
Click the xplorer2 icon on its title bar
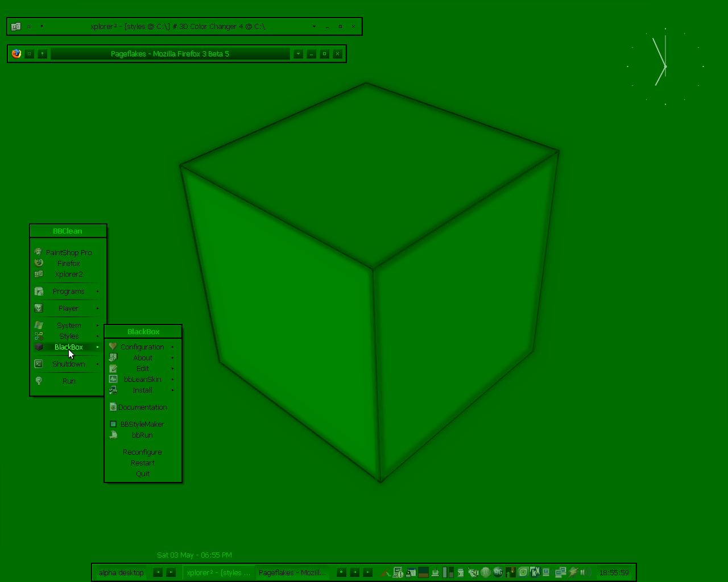tap(16, 26)
